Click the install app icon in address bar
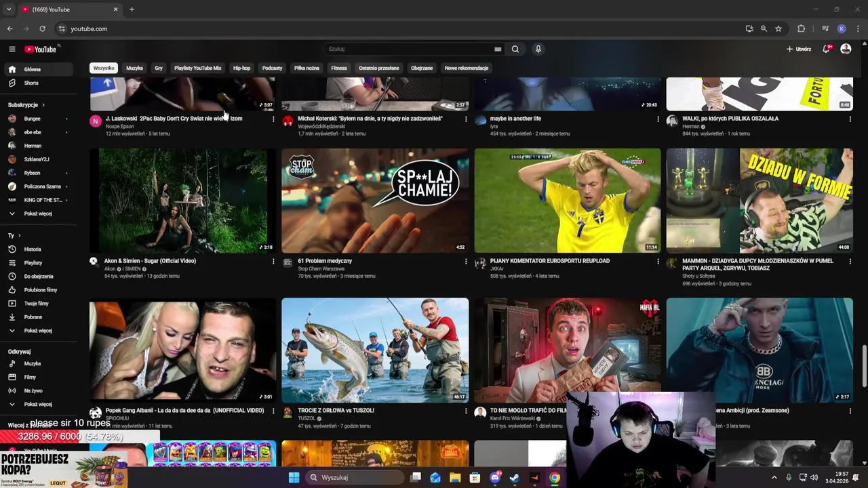The height and width of the screenshot is (488, 868). tap(749, 28)
